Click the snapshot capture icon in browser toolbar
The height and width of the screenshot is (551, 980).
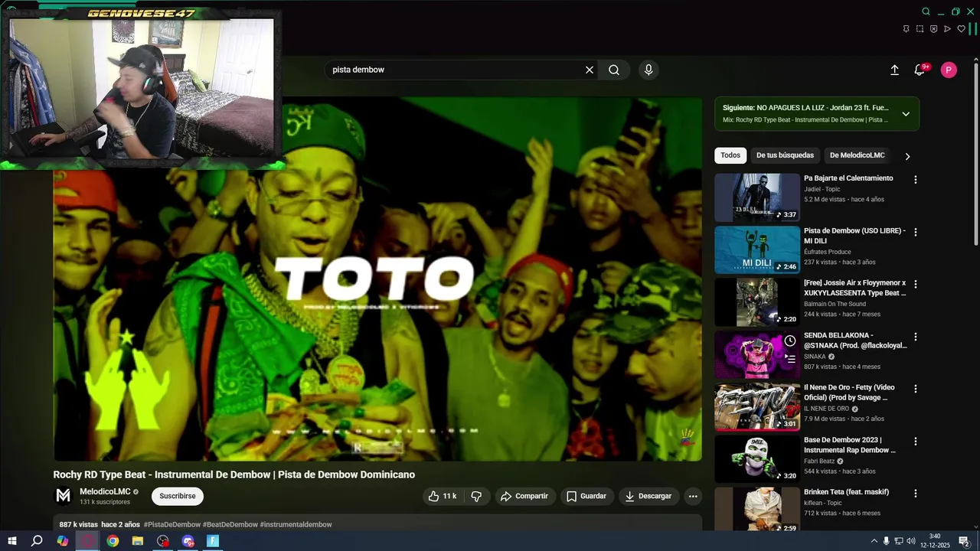920,29
